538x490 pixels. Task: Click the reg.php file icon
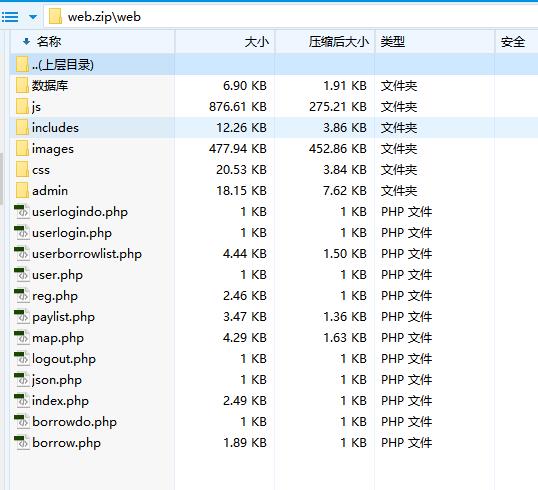(22, 295)
